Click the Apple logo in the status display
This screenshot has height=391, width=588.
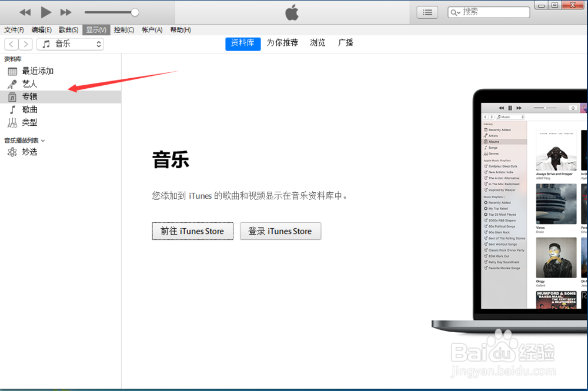[x=292, y=12]
